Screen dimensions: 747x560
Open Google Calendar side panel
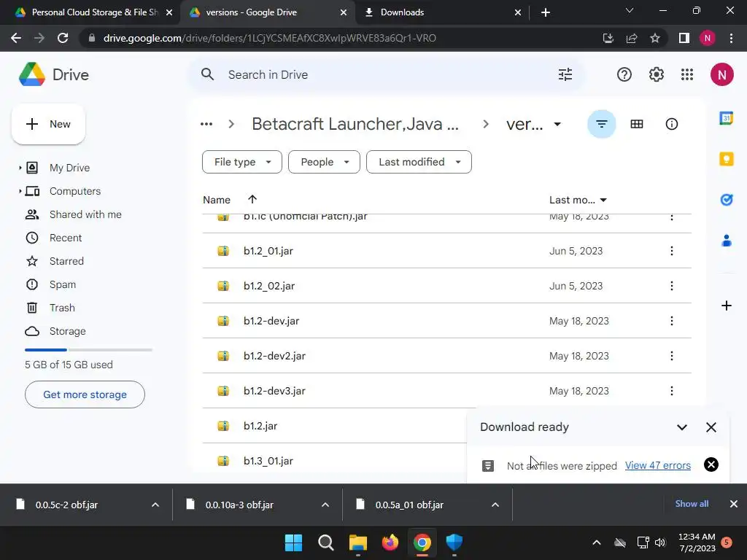pyautogui.click(x=726, y=117)
